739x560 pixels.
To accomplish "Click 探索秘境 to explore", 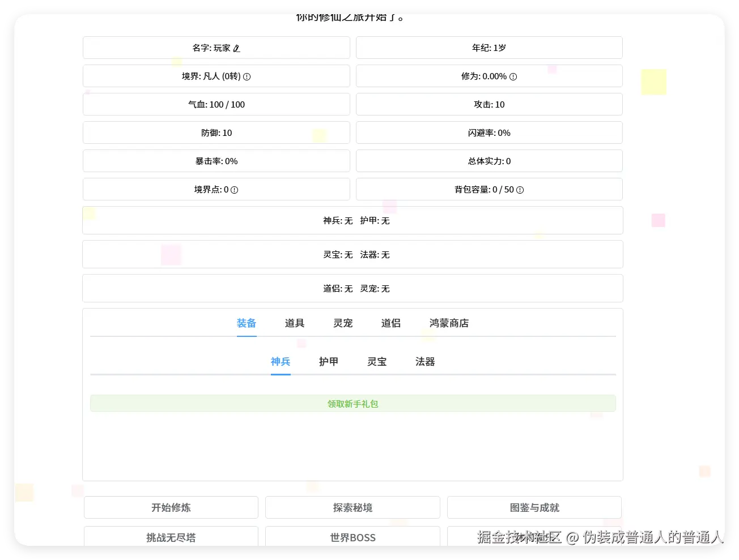I will click(352, 507).
